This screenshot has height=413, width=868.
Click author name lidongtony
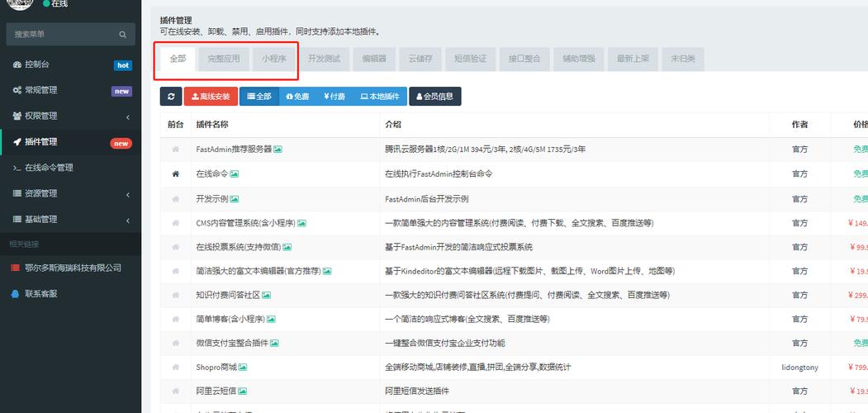tap(800, 367)
